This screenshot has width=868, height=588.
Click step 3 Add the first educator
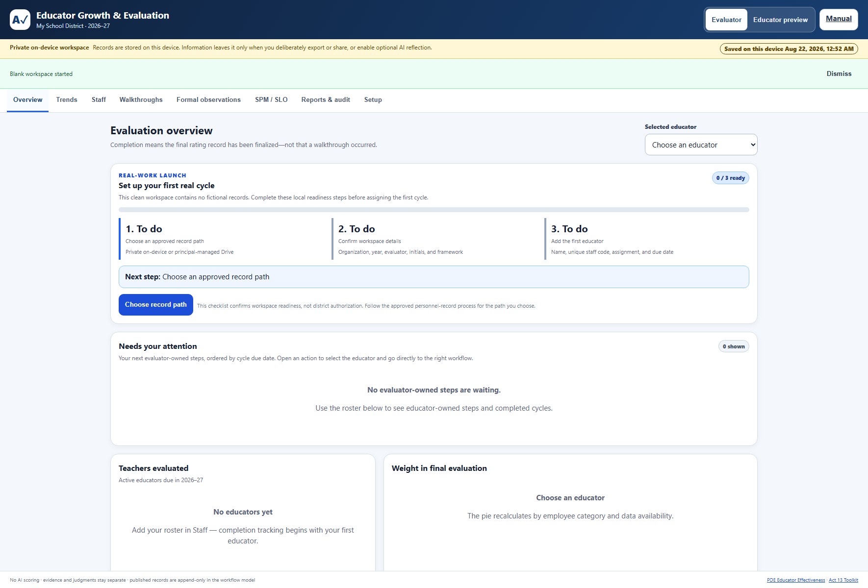click(647, 239)
